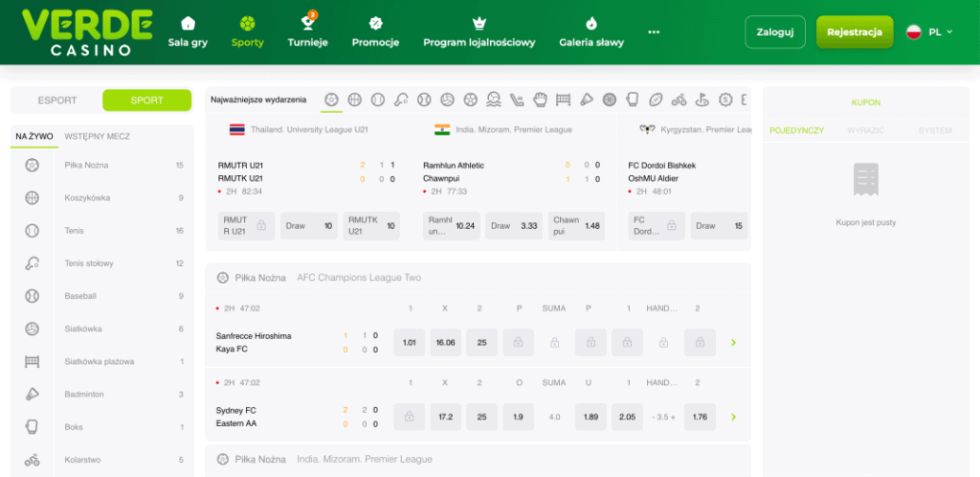Open Piłka Nożna in the left sidebar
The image size is (980, 477).
[x=101, y=166]
